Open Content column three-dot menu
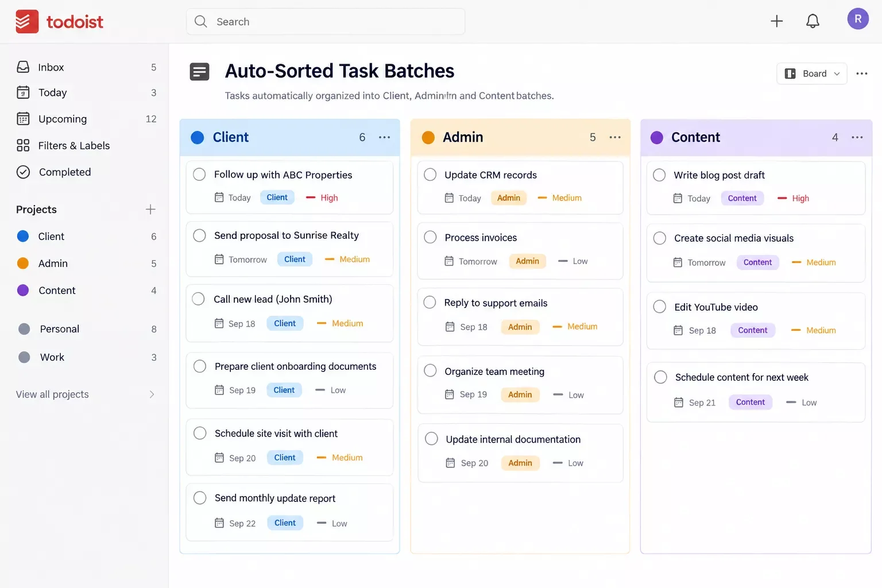This screenshot has height=588, width=882. [857, 137]
